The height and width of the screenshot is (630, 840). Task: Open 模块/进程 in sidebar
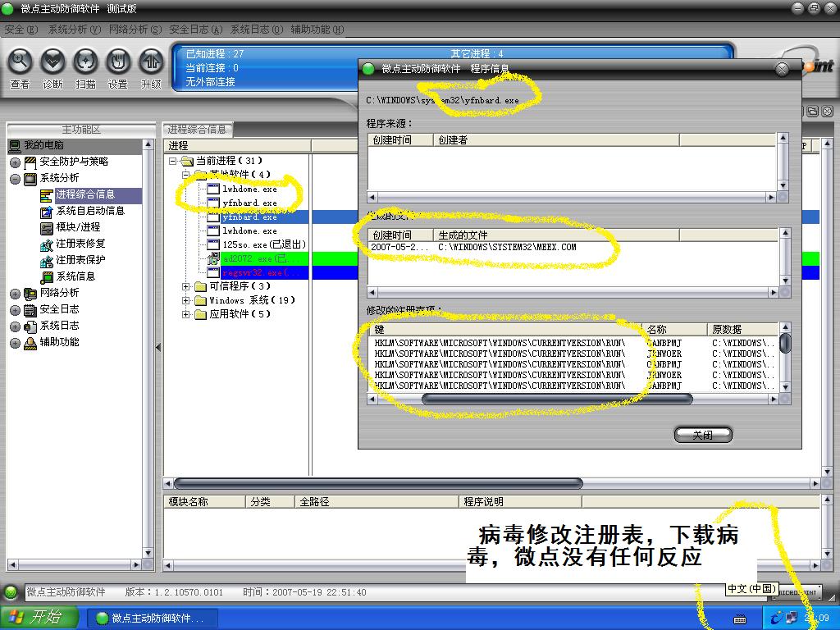78,228
